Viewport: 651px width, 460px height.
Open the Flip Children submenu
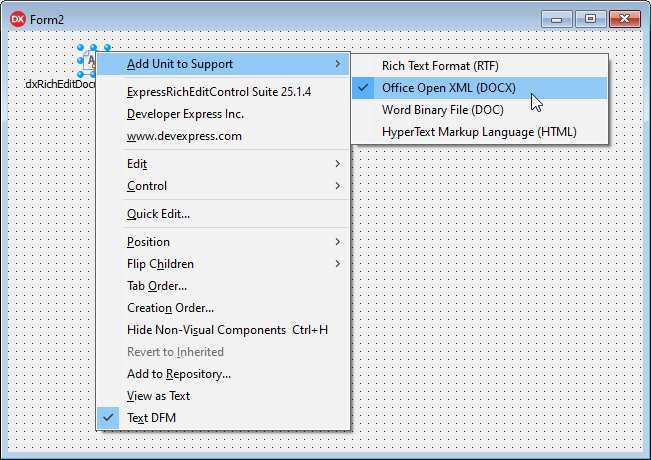click(223, 264)
